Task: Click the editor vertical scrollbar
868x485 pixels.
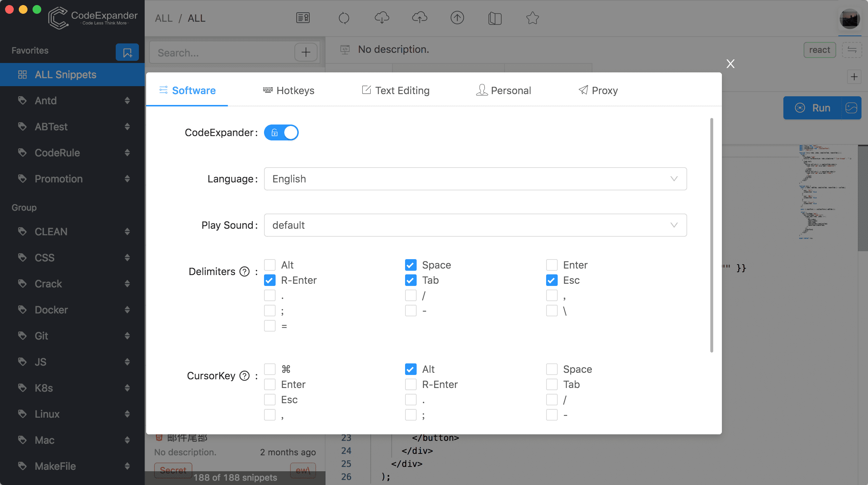Action: click(x=863, y=198)
